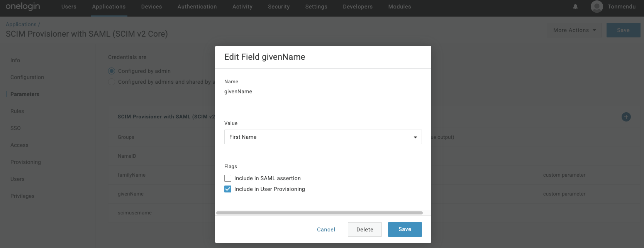
Task: Delete the givenName field
Action: (x=364, y=229)
